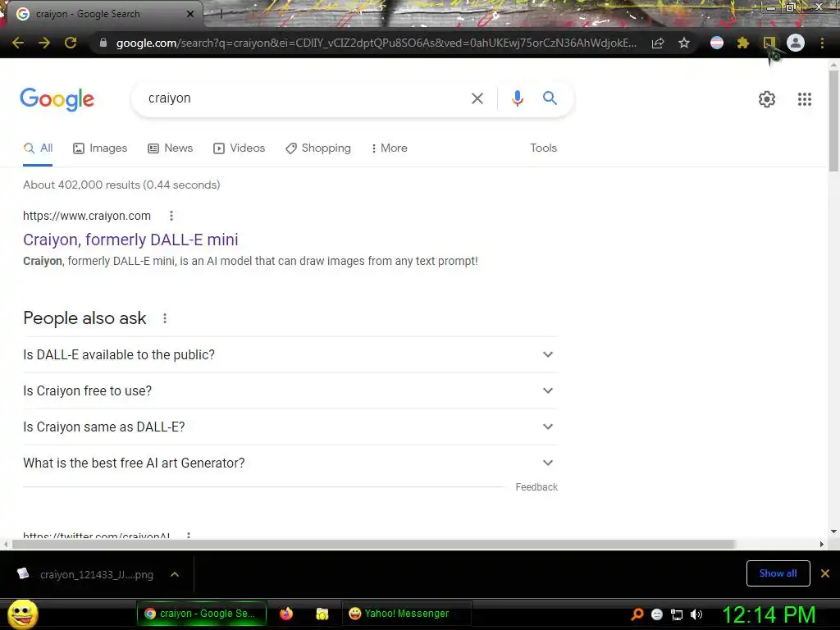Switch to the Images tab

[100, 148]
